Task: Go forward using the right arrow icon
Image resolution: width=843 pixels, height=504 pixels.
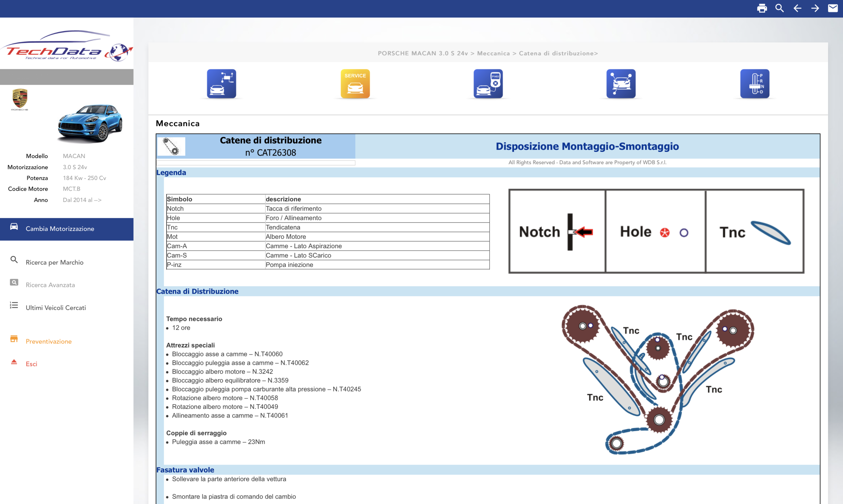Action: tap(815, 8)
